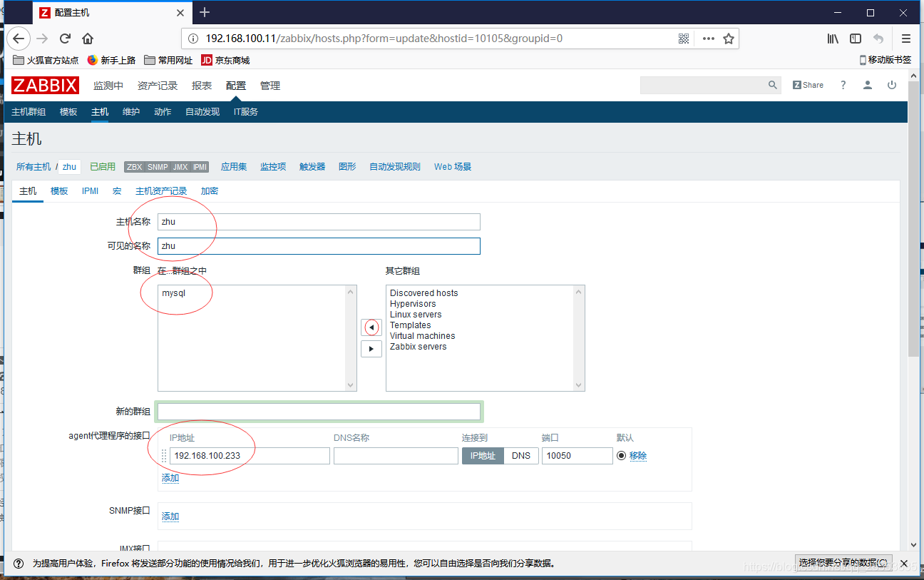The height and width of the screenshot is (580, 924).
Task: Go to 模板 submenu in blue bar
Action: (x=68, y=112)
